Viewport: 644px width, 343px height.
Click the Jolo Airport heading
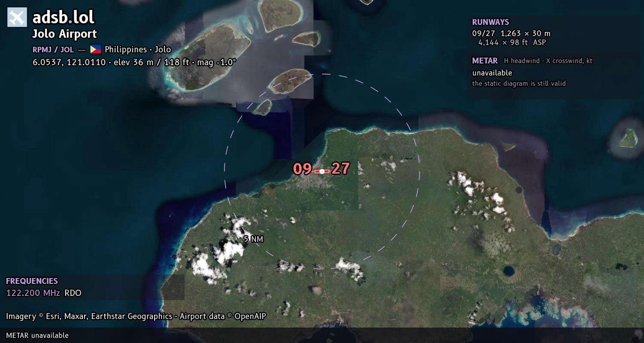[64, 34]
